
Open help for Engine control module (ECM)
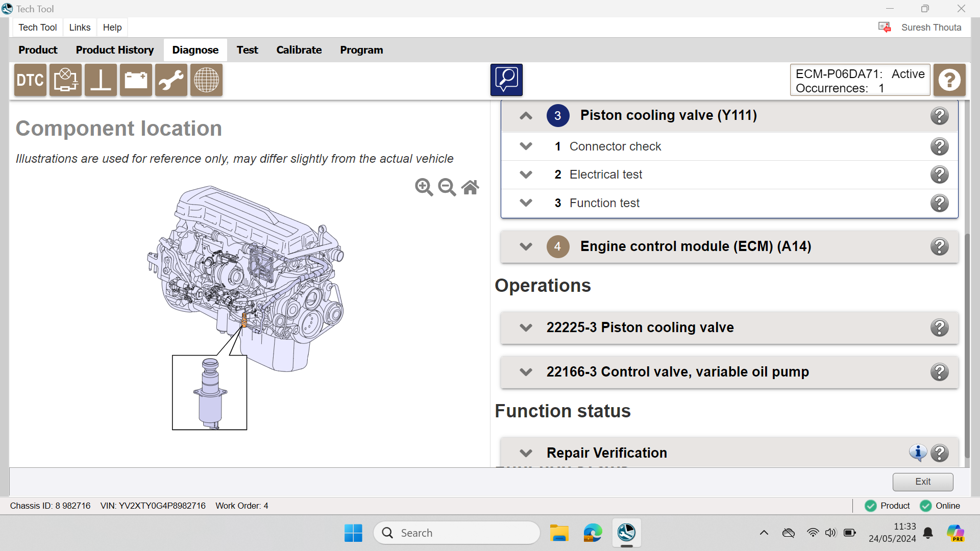[939, 246]
